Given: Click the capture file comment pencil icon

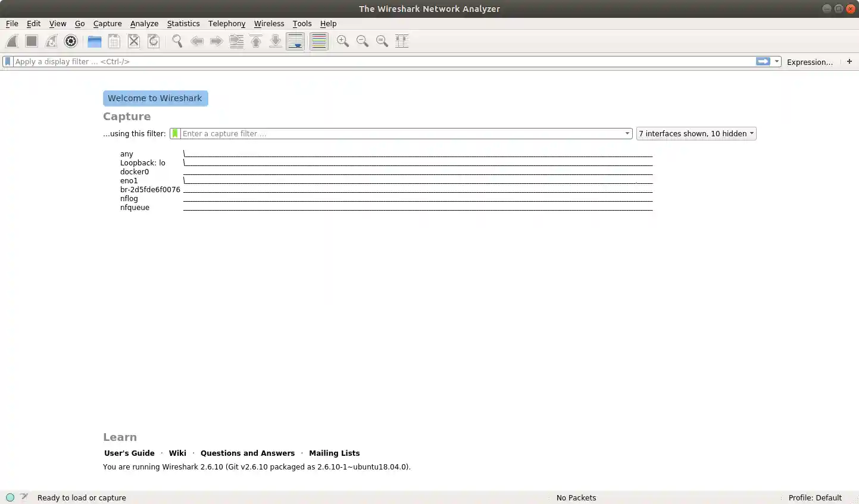Looking at the screenshot, I should [24, 497].
